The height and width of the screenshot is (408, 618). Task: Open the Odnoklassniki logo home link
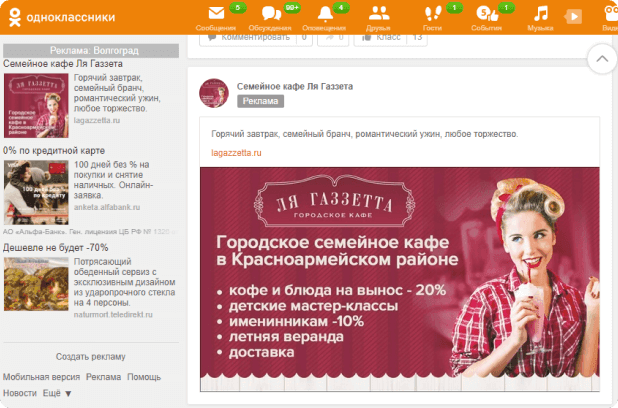click(x=62, y=17)
